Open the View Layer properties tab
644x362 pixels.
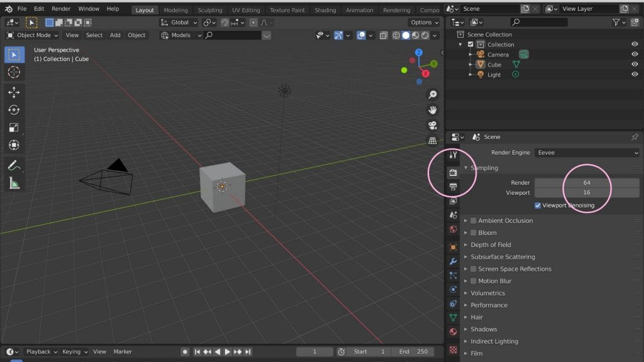point(453,201)
